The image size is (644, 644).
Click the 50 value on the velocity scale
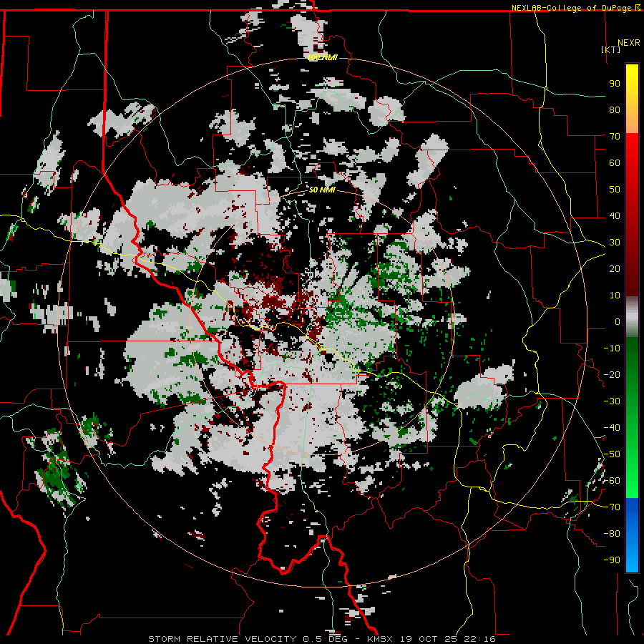(615, 190)
